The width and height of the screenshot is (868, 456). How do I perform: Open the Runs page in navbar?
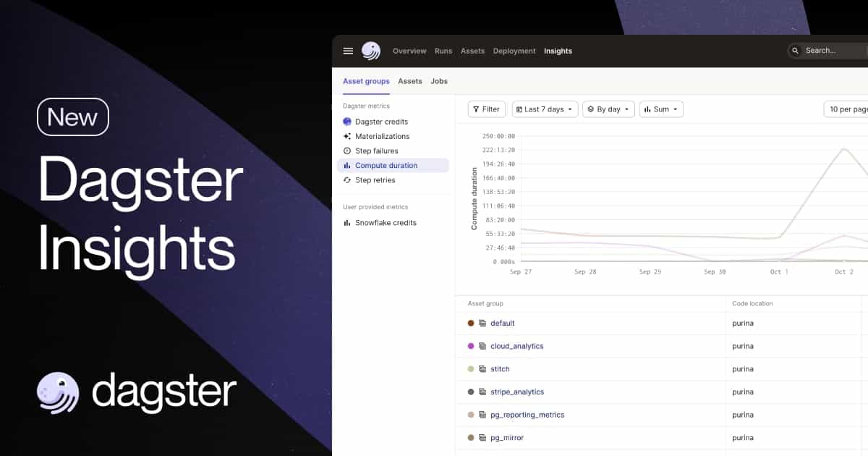click(x=443, y=51)
